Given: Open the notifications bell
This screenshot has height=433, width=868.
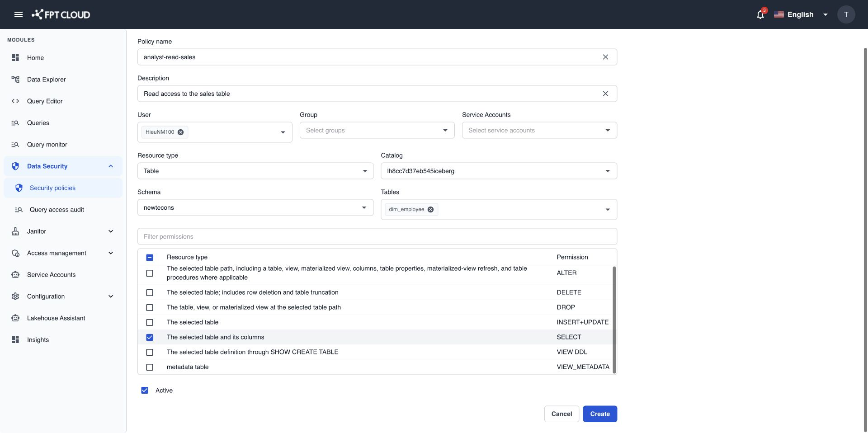Looking at the screenshot, I should pyautogui.click(x=760, y=14).
